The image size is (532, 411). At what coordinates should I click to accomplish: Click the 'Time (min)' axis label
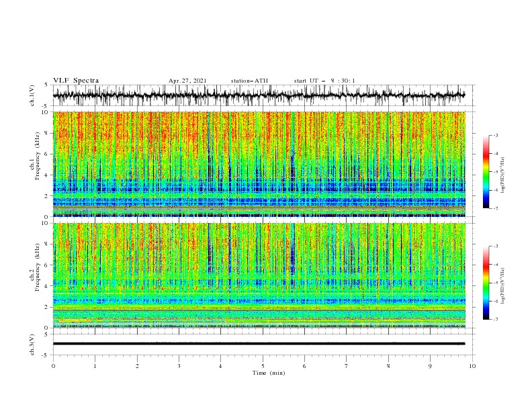click(x=269, y=373)
